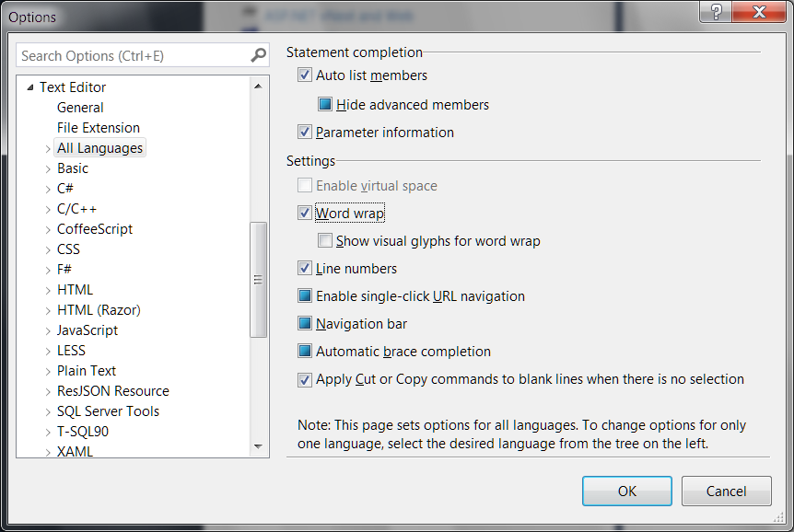The image size is (794, 532).
Task: Disable the Line numbers checkbox
Action: click(305, 269)
